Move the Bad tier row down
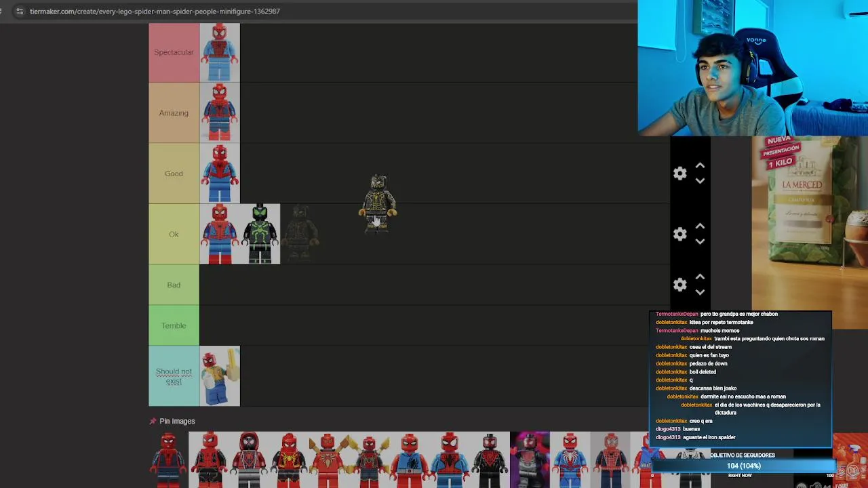The width and height of the screenshot is (868, 488). click(700, 292)
